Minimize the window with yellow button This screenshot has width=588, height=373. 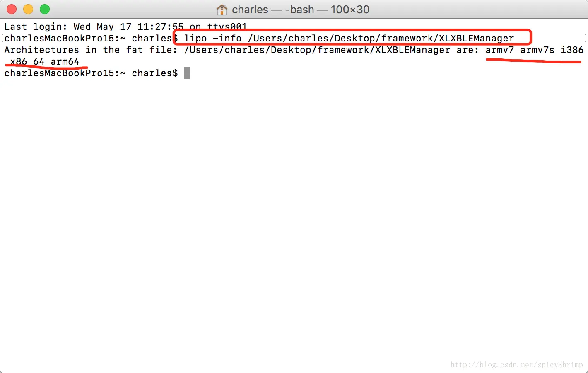coord(28,9)
